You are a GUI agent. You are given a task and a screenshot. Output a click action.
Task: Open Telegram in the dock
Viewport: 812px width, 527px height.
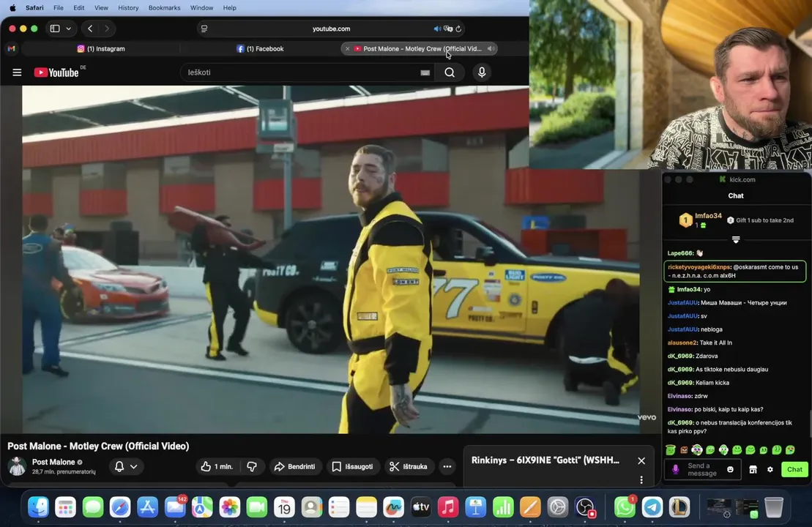652,507
